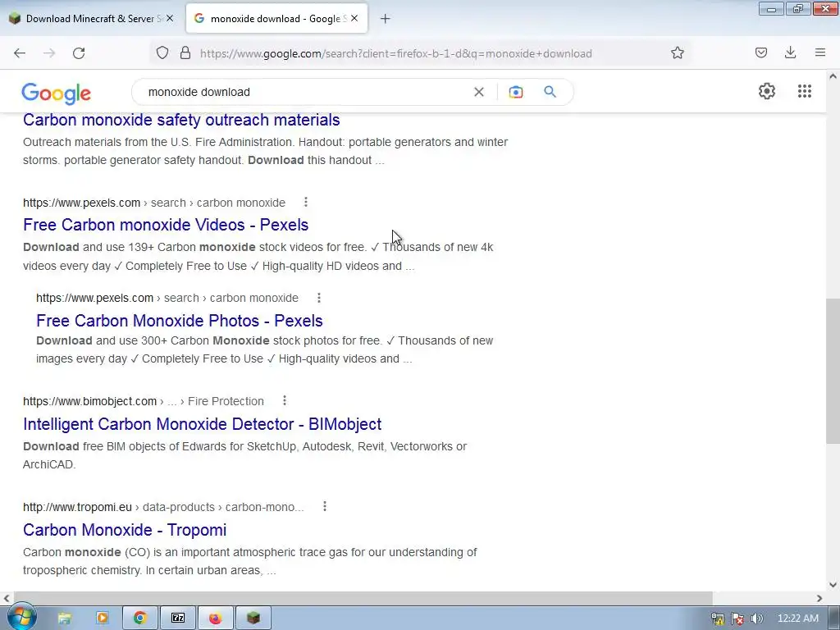Switch to Firefox in the taskbar
Screen dimensions: 840x630
tap(216, 618)
